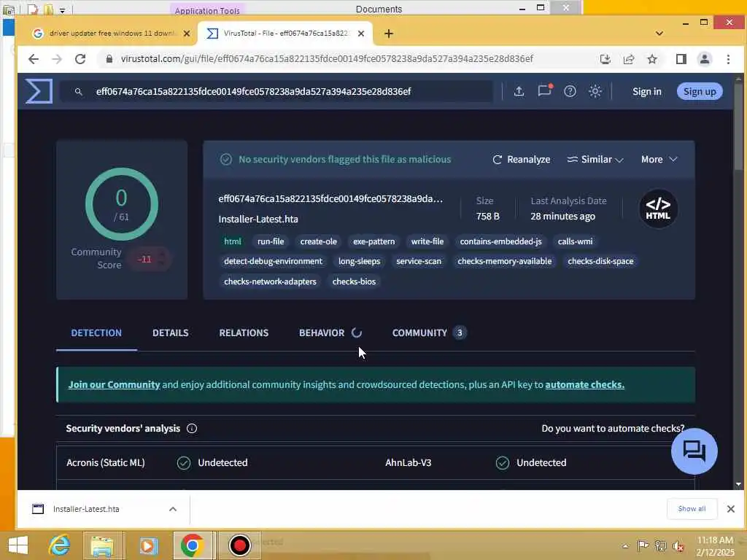This screenshot has width=747, height=560.
Task: Click the Reanalyze button
Action: (x=521, y=160)
